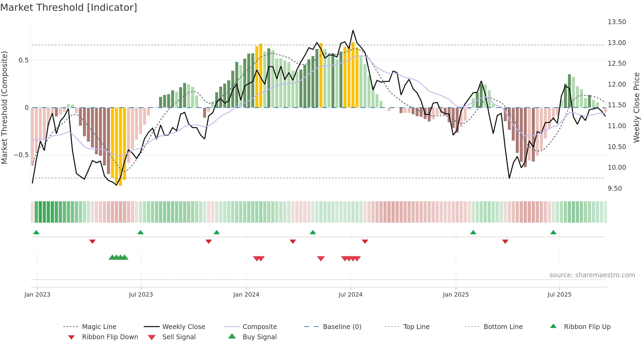Image resolution: width=644 pixels, height=362 pixels.
Task: Toggle the Buy Signal legend entry
Action: (x=252, y=337)
